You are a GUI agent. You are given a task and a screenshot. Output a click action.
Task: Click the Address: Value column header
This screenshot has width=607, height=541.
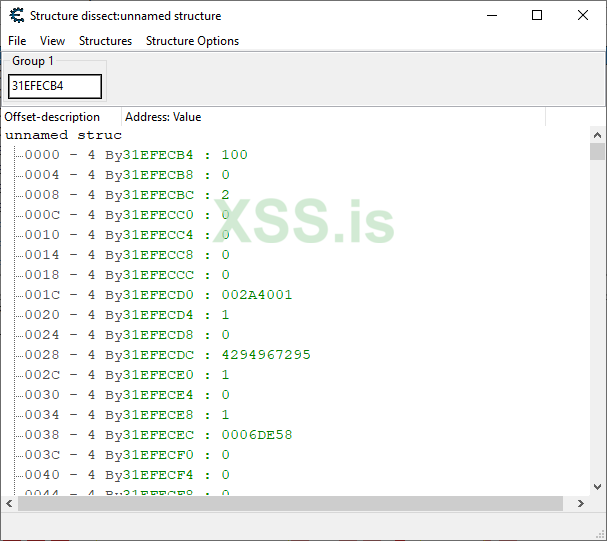pyautogui.click(x=333, y=117)
